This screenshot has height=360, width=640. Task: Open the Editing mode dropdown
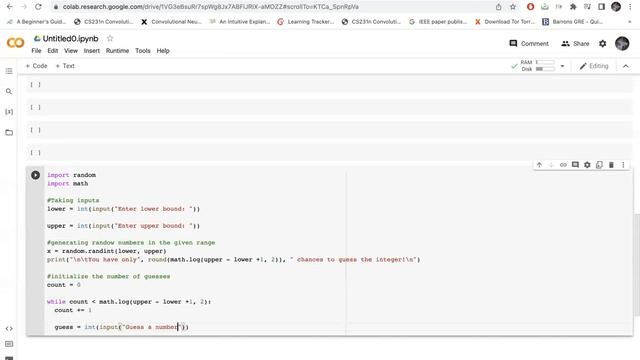[x=594, y=66]
